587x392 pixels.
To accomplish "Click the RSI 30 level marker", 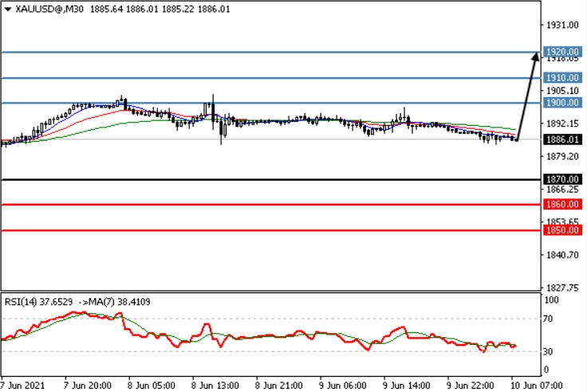I will click(548, 351).
